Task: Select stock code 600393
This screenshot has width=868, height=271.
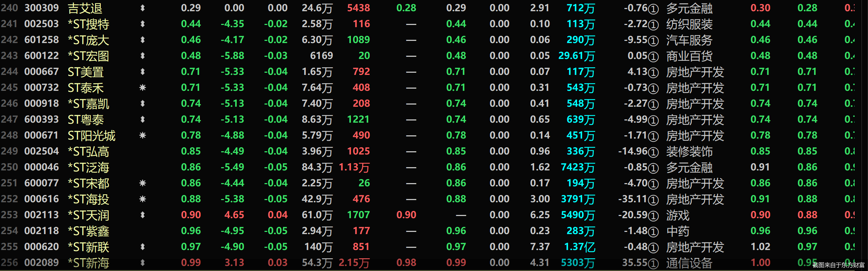Action: (42, 119)
